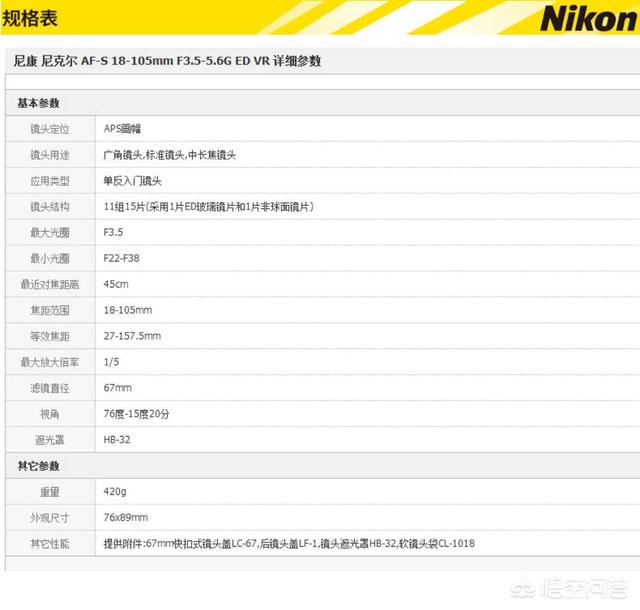
Task: Click the 其它参数 section header
Action: point(38,466)
